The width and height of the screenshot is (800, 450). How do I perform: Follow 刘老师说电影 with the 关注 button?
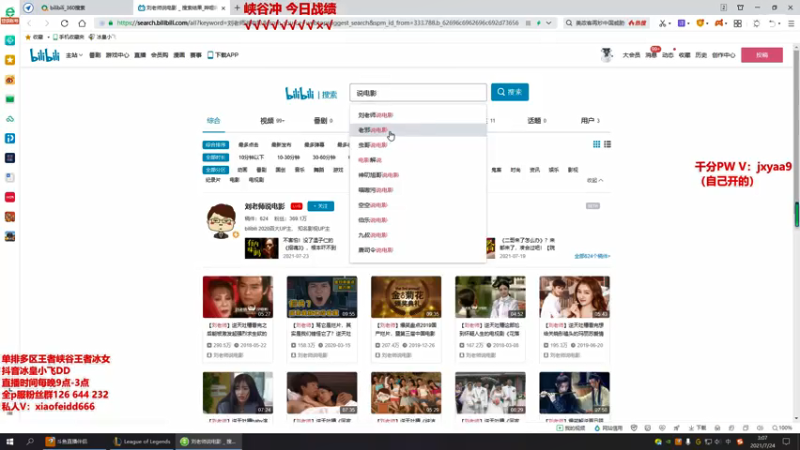320,206
